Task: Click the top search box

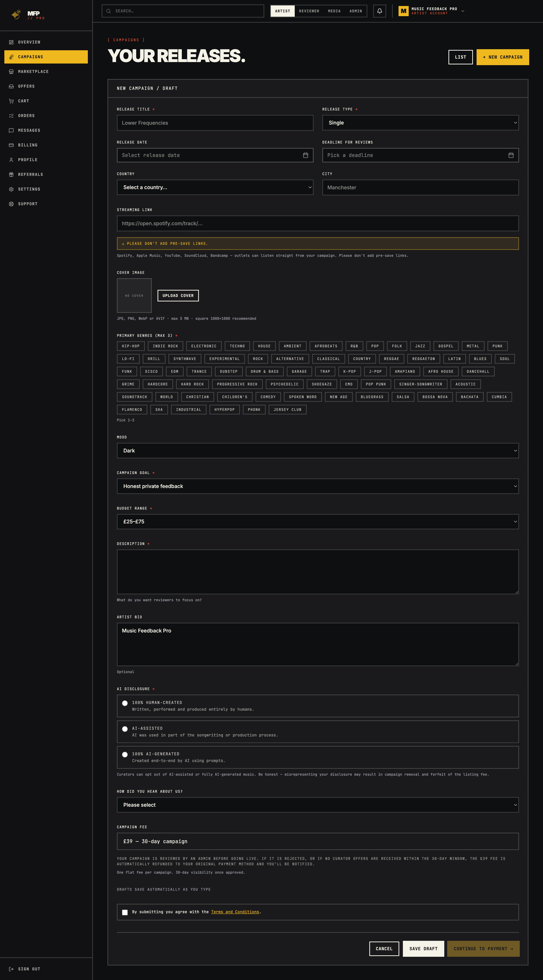Action: pos(183,11)
